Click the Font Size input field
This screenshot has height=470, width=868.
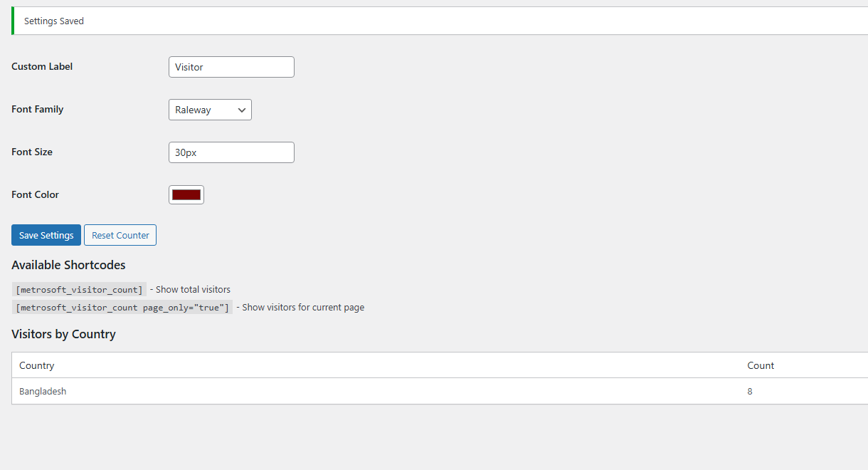[x=231, y=152]
